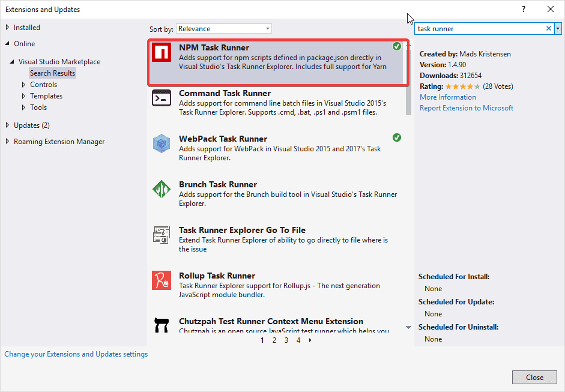Select the Task Runner Explorer Go To File icon
The image size is (565, 392).
click(161, 235)
